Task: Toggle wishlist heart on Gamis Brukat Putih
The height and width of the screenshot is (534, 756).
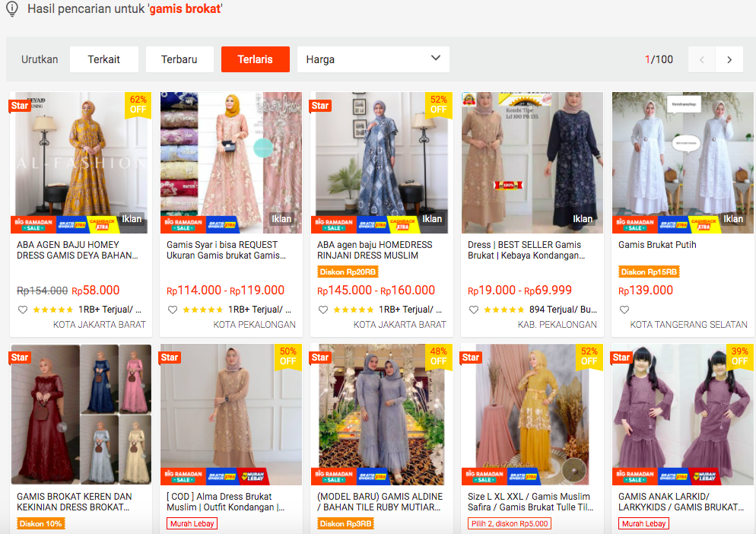Action: (x=623, y=309)
